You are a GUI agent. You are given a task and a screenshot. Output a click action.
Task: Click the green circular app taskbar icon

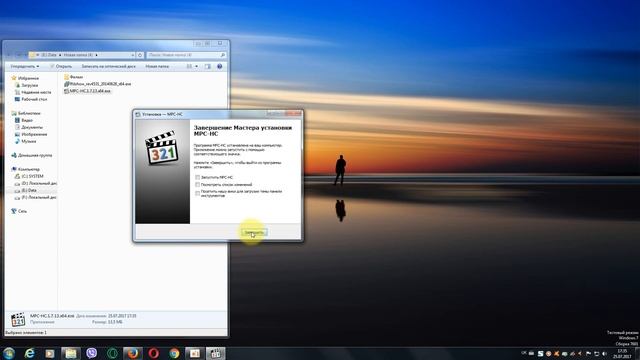112,353
